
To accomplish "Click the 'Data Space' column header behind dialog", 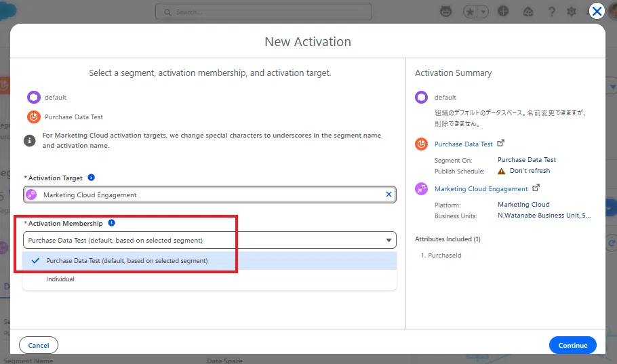I will (224, 360).
